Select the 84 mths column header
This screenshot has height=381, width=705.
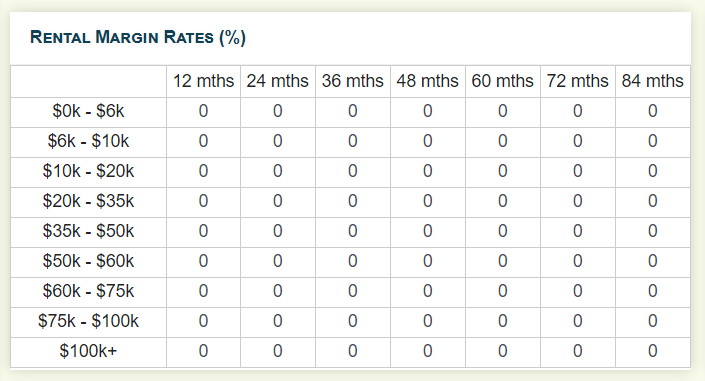tap(652, 81)
